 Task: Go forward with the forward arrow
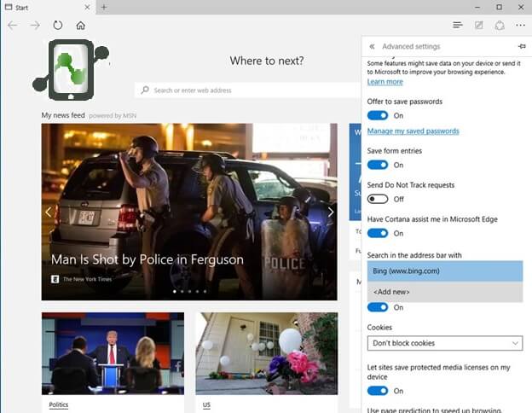click(x=35, y=26)
